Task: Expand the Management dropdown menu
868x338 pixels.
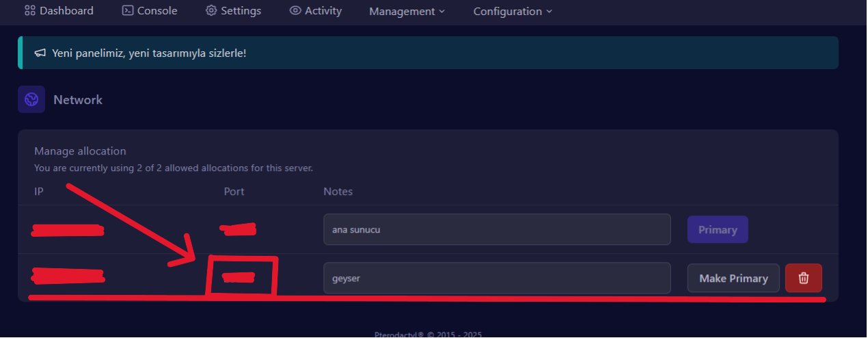Action: 407,12
